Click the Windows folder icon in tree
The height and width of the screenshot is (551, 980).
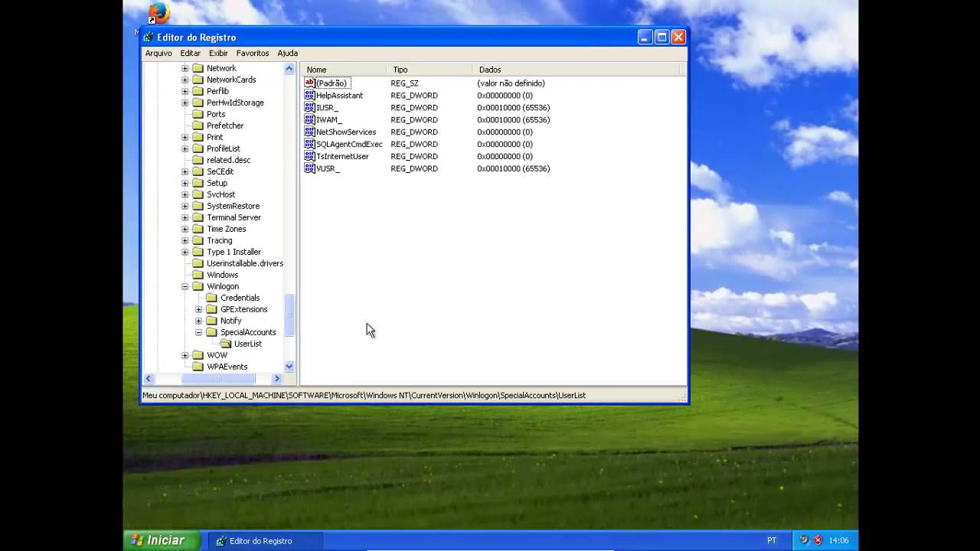[x=198, y=275]
